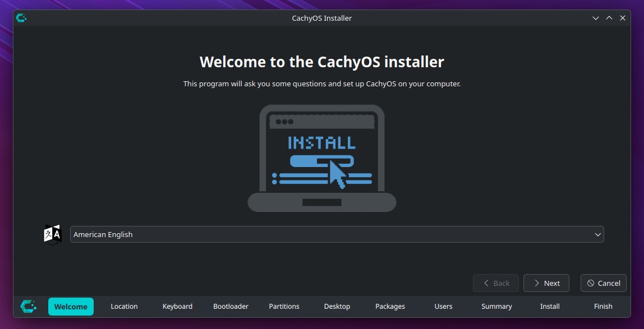Click the laptop install illustration
This screenshot has height=329, width=644.
point(322,158)
